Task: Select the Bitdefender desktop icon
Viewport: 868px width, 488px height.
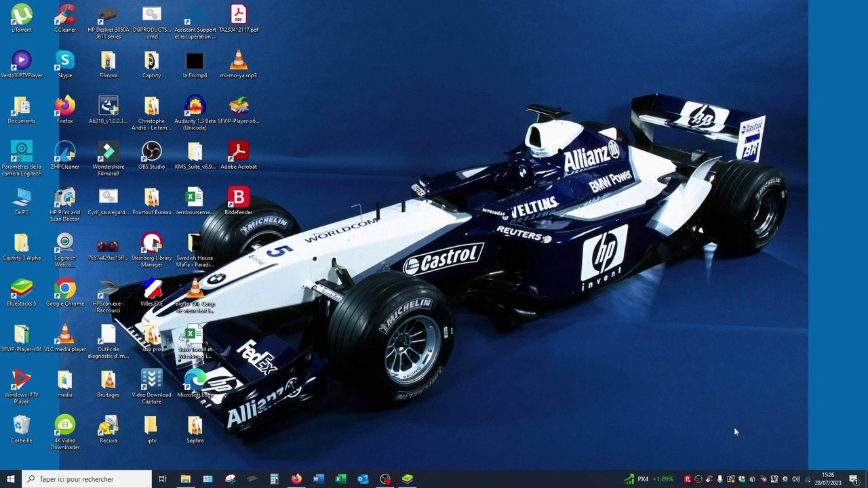Action: click(x=239, y=201)
